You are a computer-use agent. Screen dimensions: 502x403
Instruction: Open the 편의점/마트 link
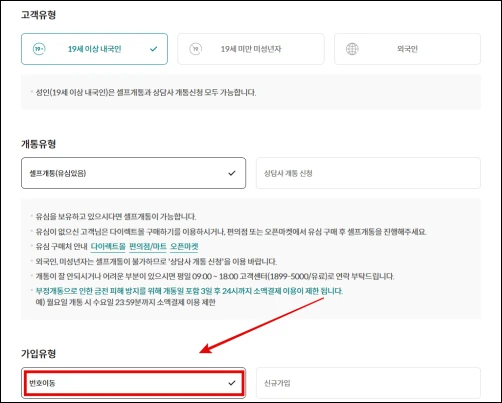point(148,246)
